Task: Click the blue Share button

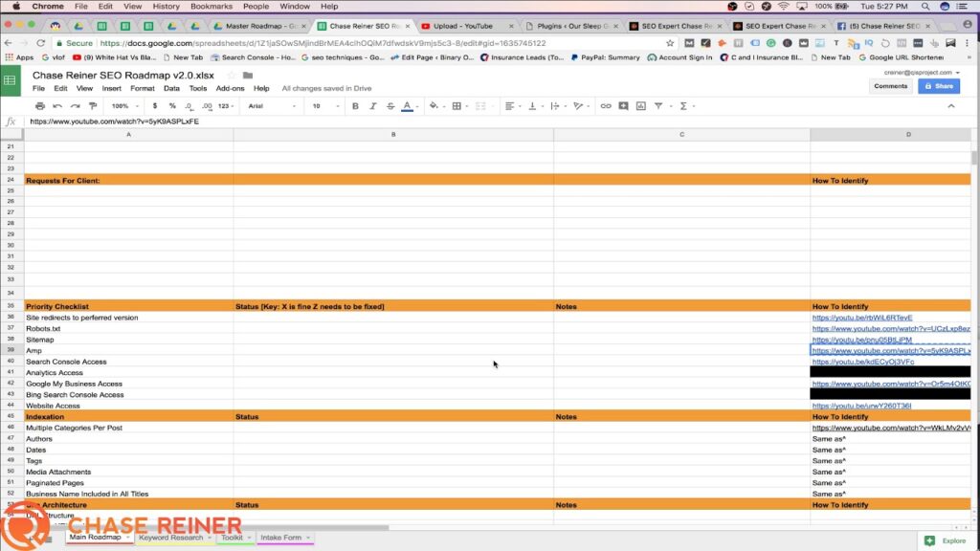Action: pyautogui.click(x=939, y=86)
